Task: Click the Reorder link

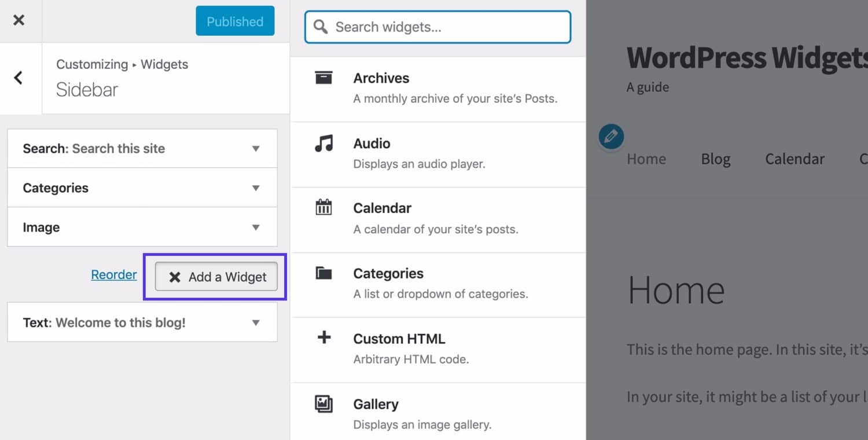Action: pyautogui.click(x=113, y=274)
